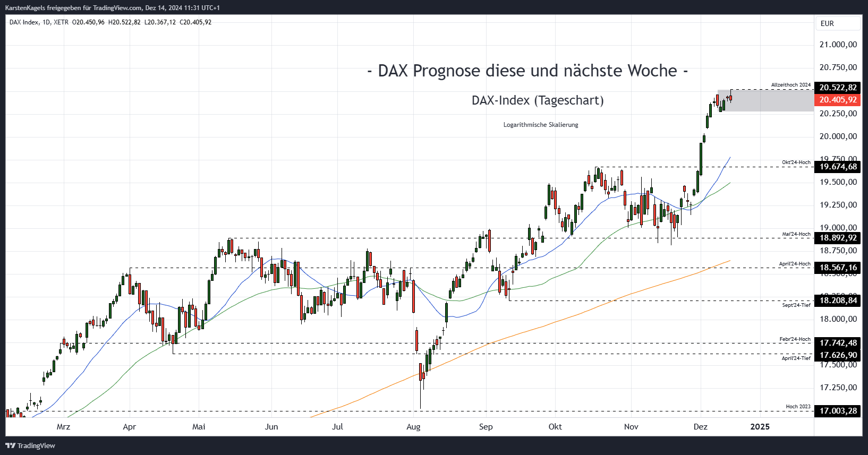
Task: Click the 19.674,68 price level label
Action: 838,167
